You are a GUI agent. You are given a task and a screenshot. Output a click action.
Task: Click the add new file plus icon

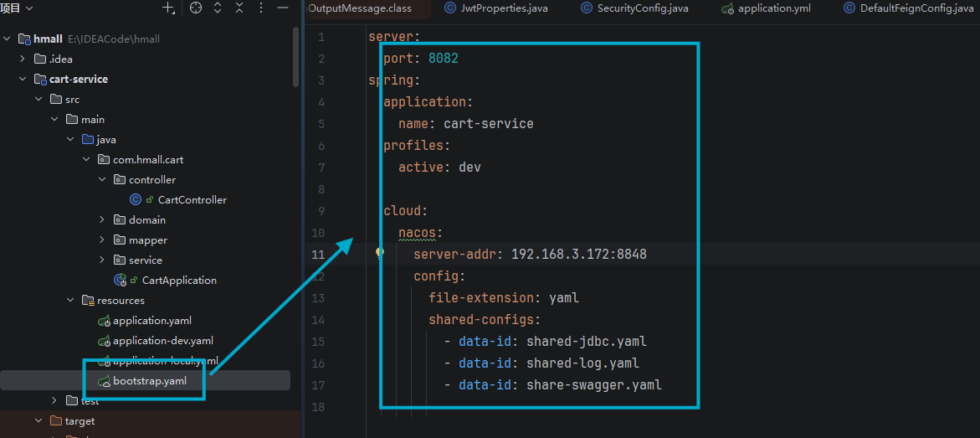pyautogui.click(x=168, y=8)
